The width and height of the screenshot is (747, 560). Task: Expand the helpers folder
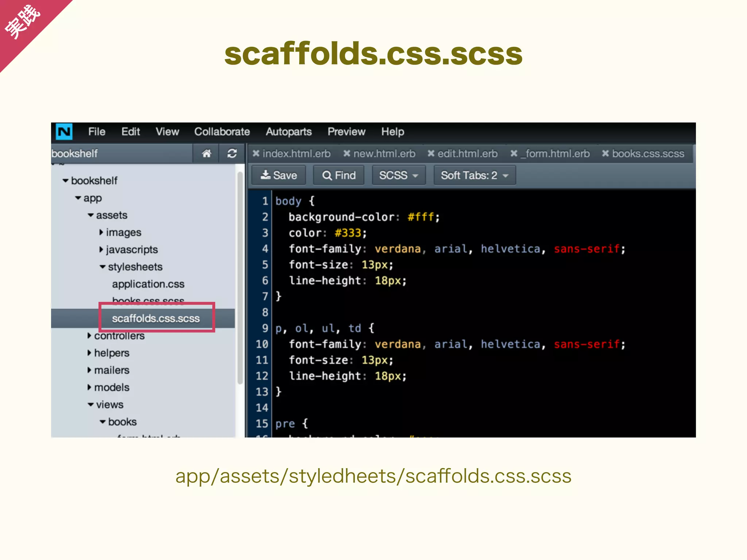click(89, 353)
